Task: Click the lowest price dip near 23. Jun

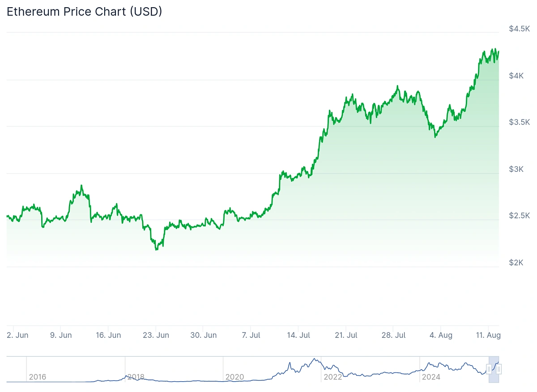Action: point(157,249)
